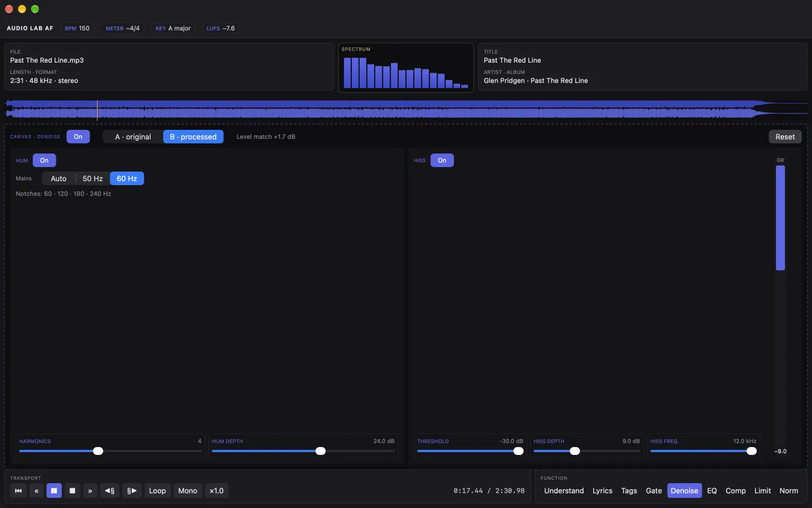Switch to A · original
812x508 pixels.
click(133, 137)
